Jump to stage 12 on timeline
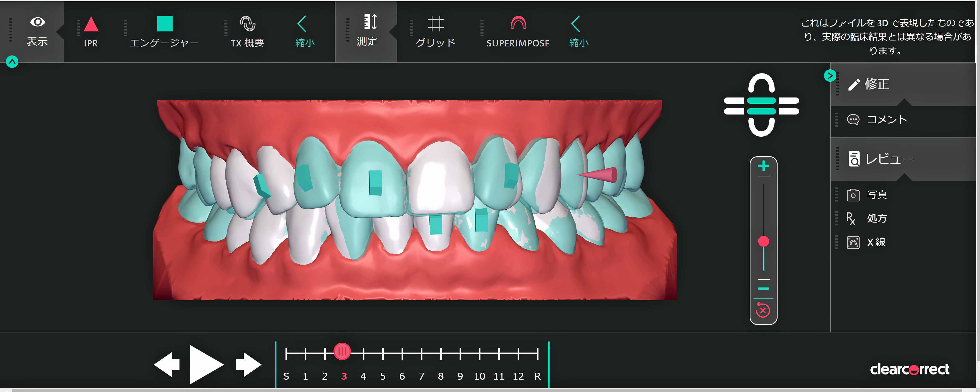Screen dimensions: 980x392 tap(518, 376)
